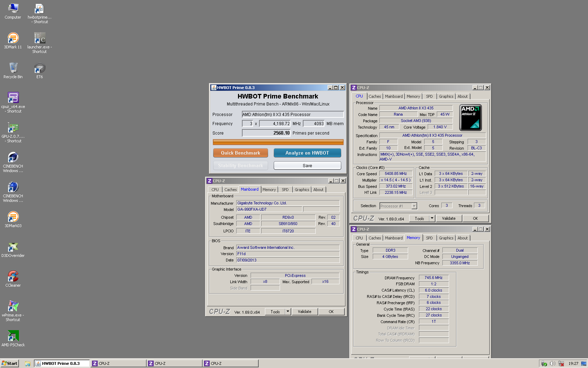This screenshot has width=588, height=368.
Task: Click the taskbar clock showing 19:27
Action: coord(573,363)
